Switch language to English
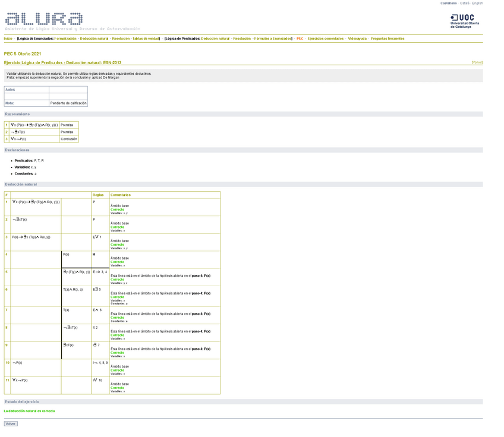 477,3
